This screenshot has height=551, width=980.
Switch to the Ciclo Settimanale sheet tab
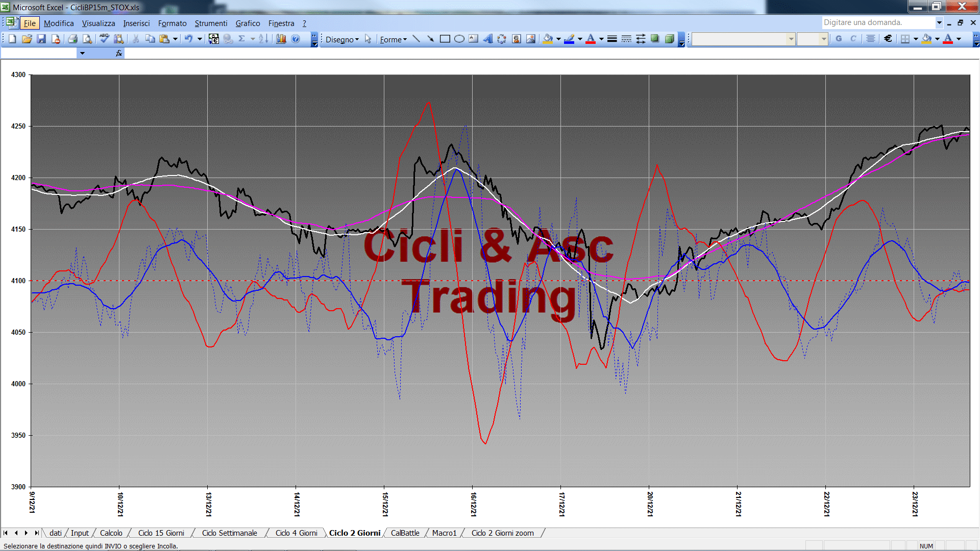point(229,533)
